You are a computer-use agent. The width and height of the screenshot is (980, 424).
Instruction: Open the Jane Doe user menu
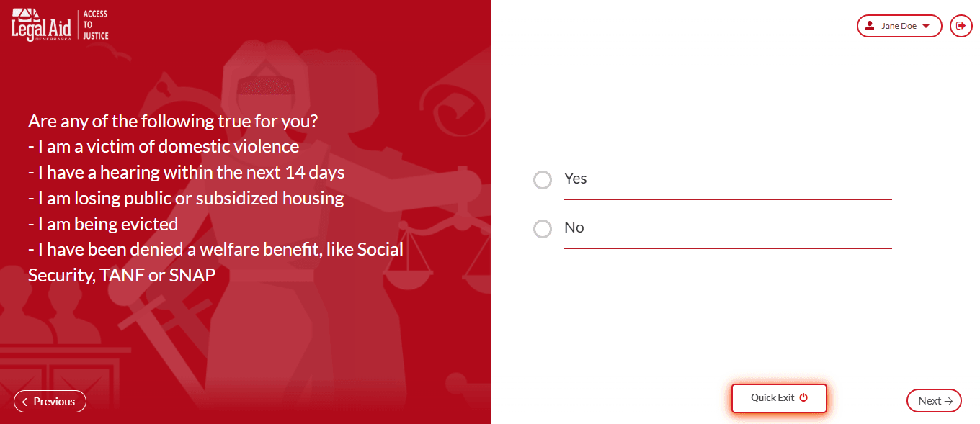click(x=899, y=26)
